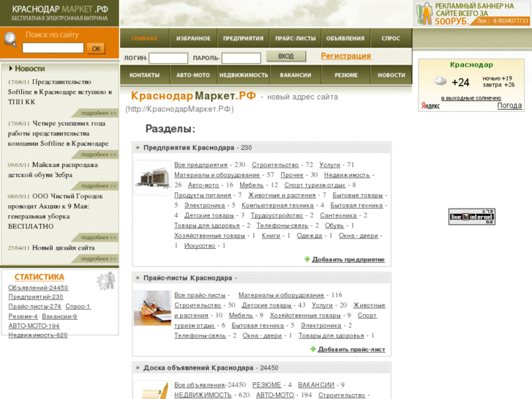Screen dimensions: 532x399
Task: Open the Добавить прайс-лист link
Action: pyautogui.click(x=351, y=349)
